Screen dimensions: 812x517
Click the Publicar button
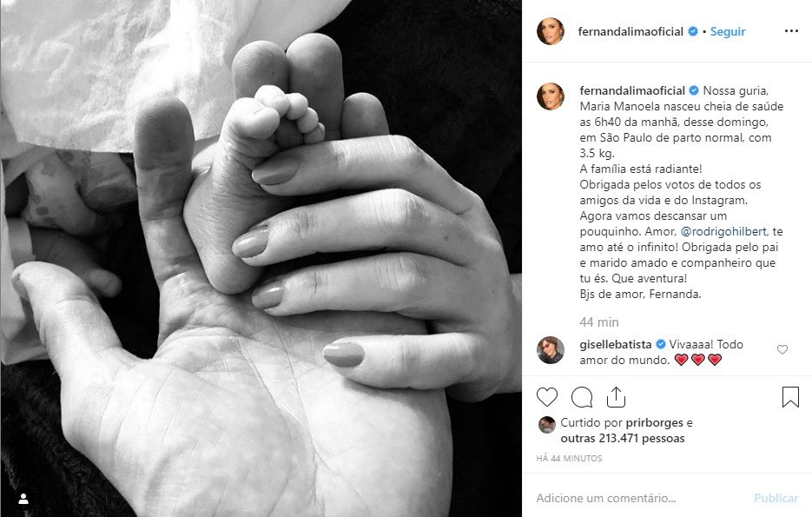pos(776,499)
